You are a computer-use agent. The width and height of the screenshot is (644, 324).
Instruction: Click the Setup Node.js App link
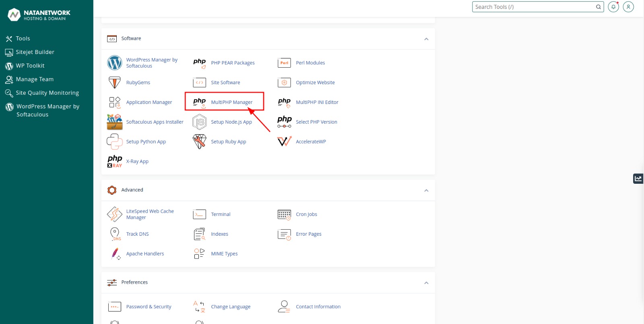click(x=231, y=122)
